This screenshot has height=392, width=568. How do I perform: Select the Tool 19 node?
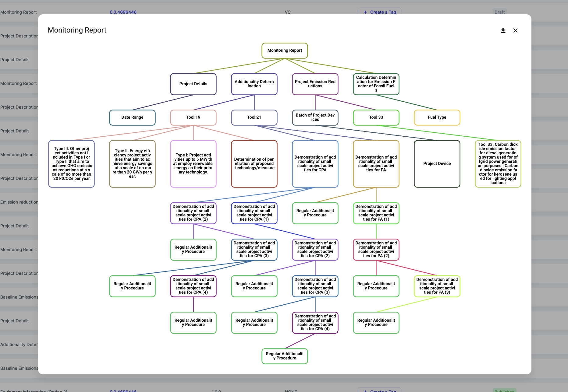[x=193, y=117]
